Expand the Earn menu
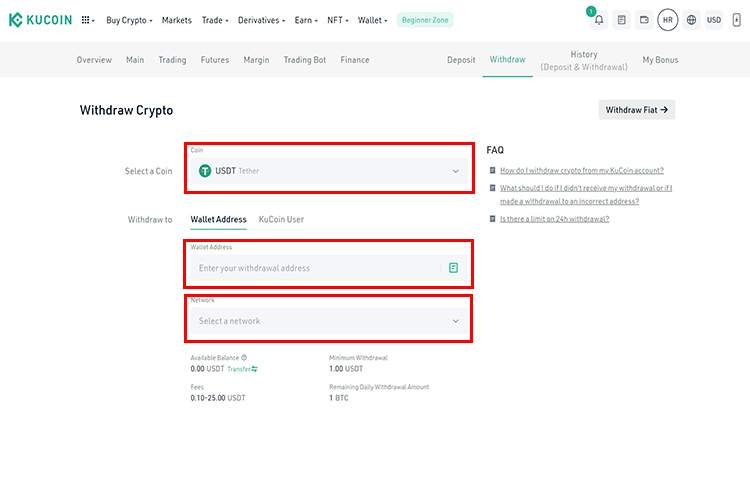This screenshot has height=500, width=750. click(306, 20)
